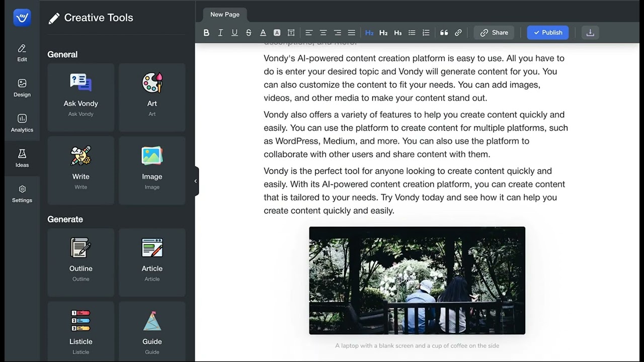Select the Art creative tool
The width and height of the screenshot is (644, 362).
point(152,97)
